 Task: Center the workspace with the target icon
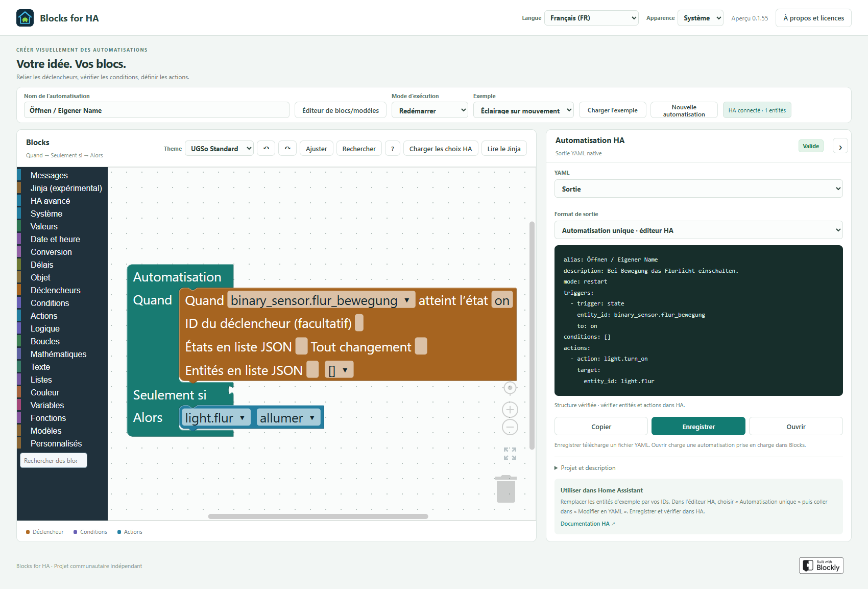pyautogui.click(x=510, y=388)
